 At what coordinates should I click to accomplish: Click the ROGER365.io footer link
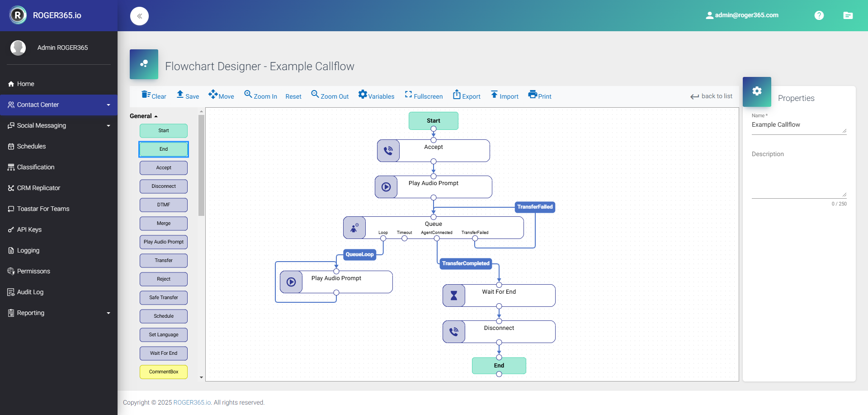[x=192, y=403]
